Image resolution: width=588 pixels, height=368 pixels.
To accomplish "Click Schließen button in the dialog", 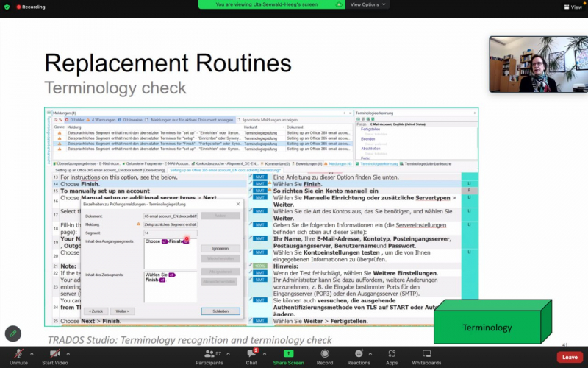I will (220, 311).
